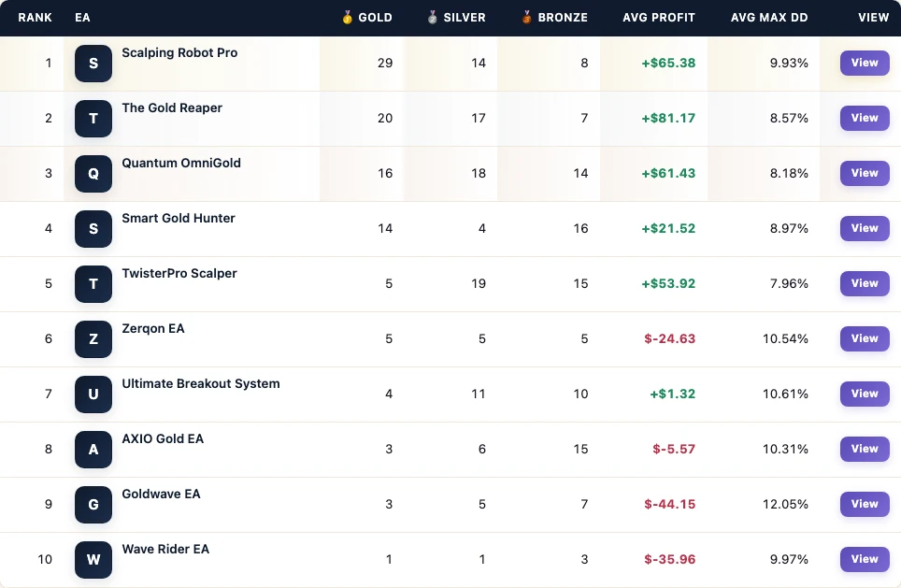Click the $-5.57 average profit value

(674, 449)
